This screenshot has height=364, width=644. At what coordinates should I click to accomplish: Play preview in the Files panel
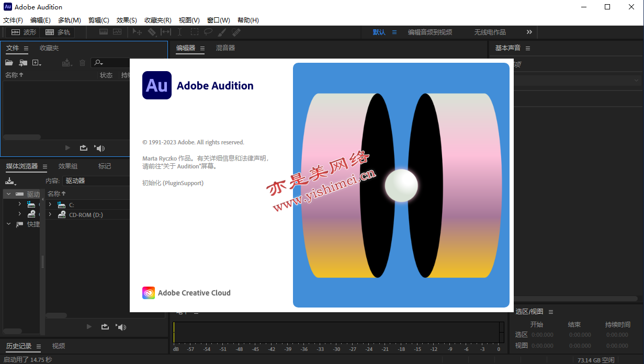click(67, 148)
